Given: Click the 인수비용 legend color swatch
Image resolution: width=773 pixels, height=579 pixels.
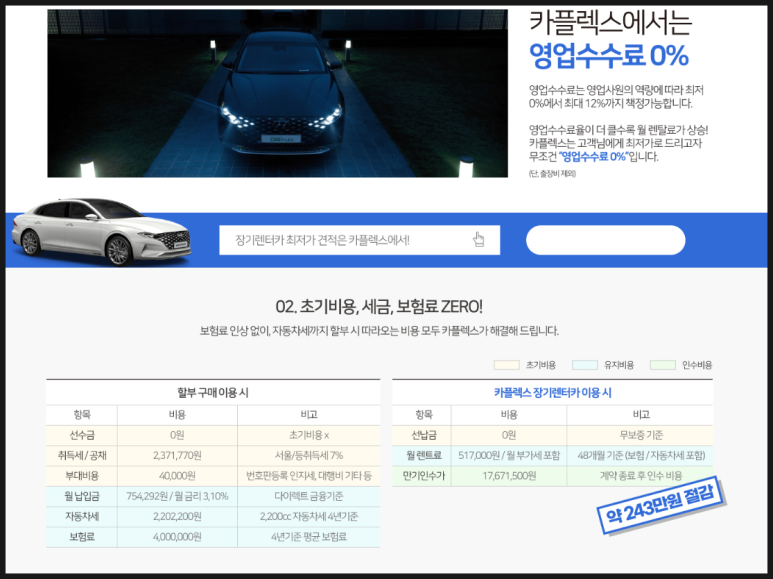Looking at the screenshot, I should pos(663,365).
